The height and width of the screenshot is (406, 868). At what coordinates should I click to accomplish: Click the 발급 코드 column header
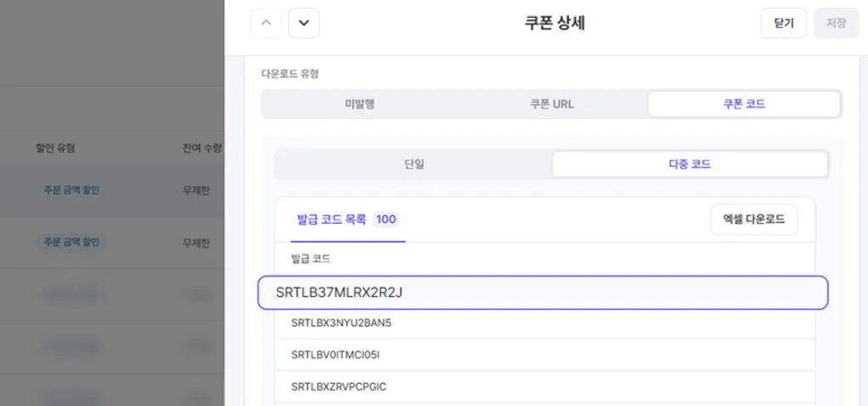point(310,257)
